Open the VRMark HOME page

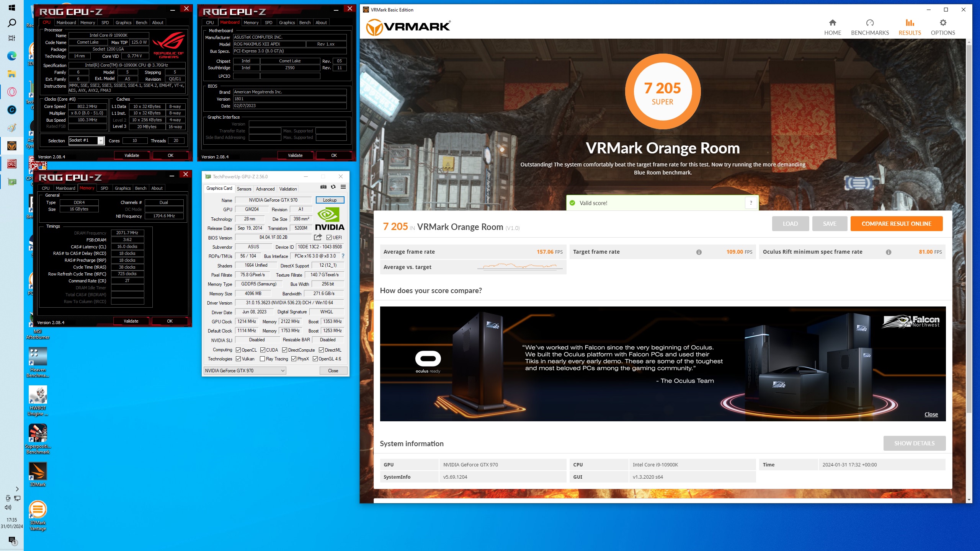(x=833, y=28)
